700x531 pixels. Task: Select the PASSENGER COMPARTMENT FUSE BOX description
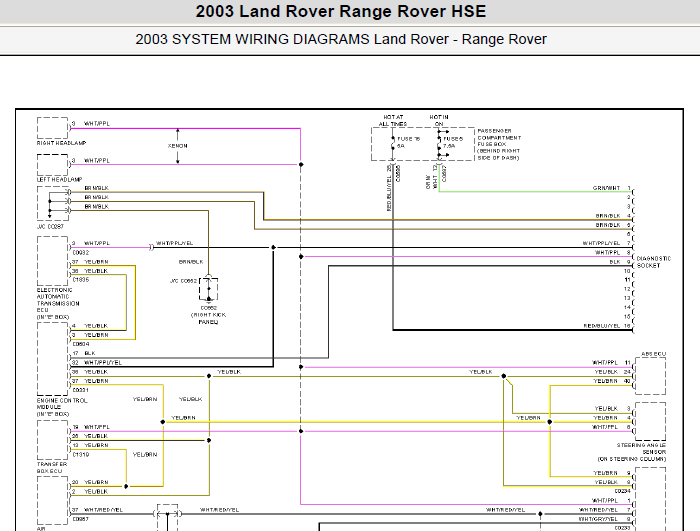tap(499, 144)
